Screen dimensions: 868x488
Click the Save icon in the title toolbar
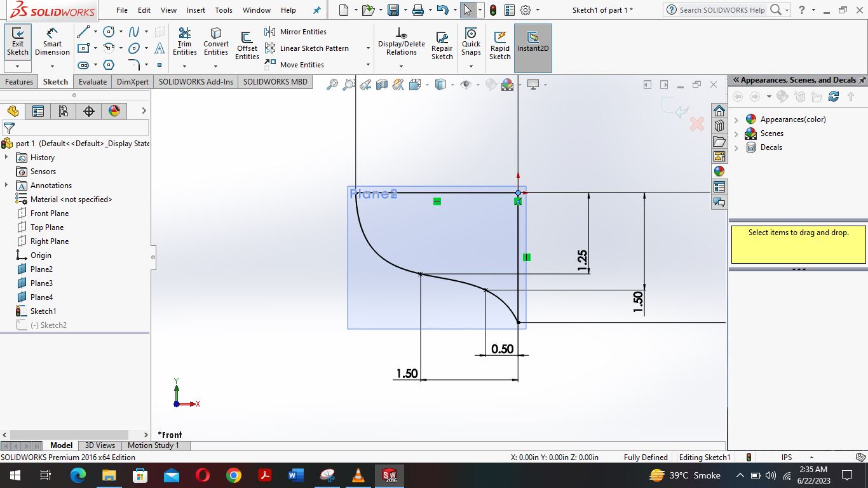tap(393, 10)
